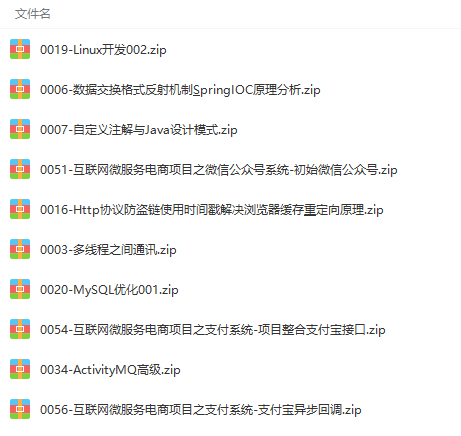
Task: Open 0006-数据交换格式反射机制SpringIOC原理分析.zip
Action: pos(180,90)
